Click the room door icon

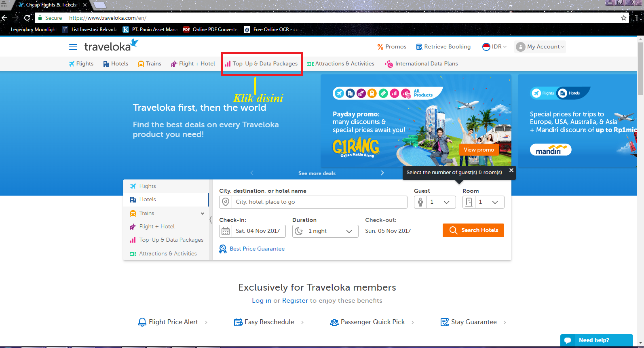click(x=469, y=202)
